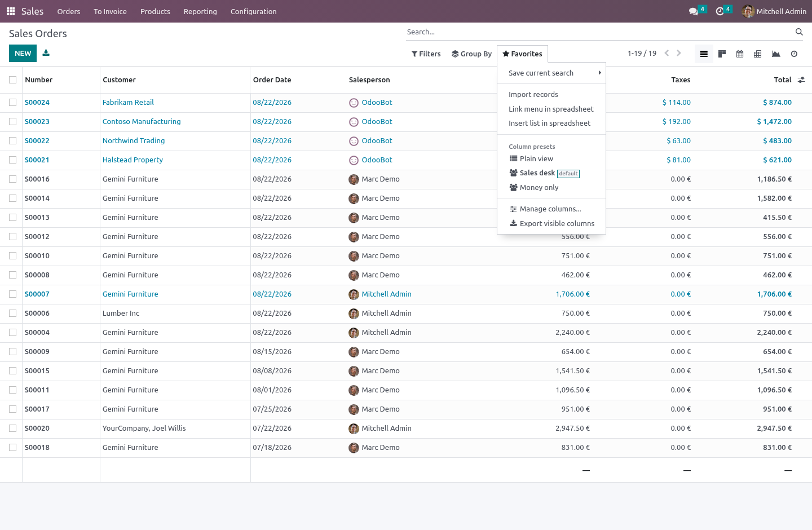Tick the S00016 row checkbox
The width and height of the screenshot is (812, 530).
tap(12, 179)
